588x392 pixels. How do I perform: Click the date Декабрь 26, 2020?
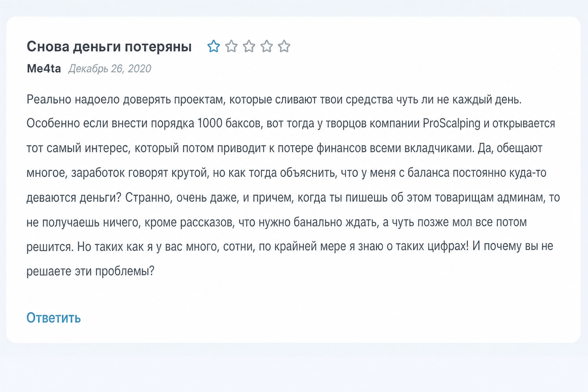pos(110,69)
